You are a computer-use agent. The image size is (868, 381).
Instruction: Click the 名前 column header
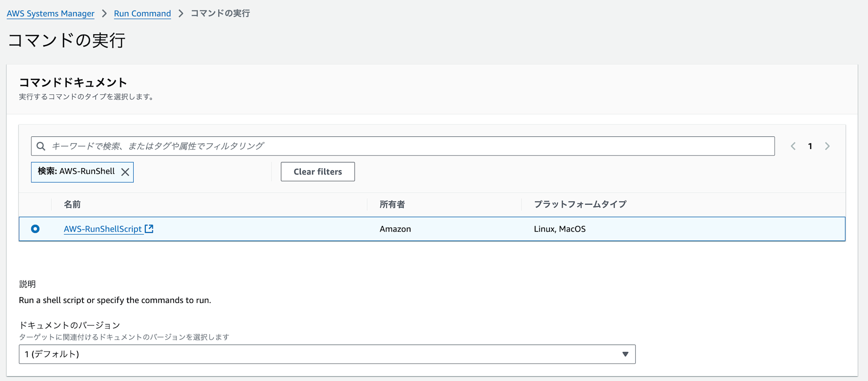click(x=72, y=204)
